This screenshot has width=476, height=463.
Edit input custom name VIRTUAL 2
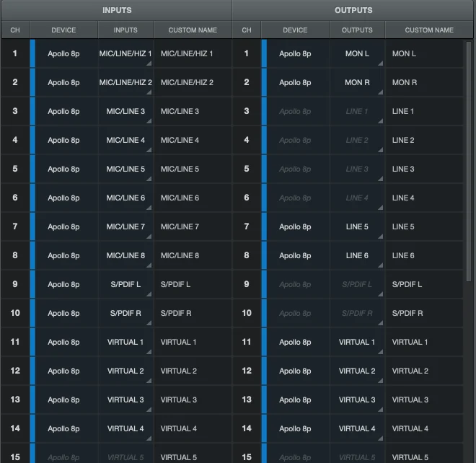[193, 371]
